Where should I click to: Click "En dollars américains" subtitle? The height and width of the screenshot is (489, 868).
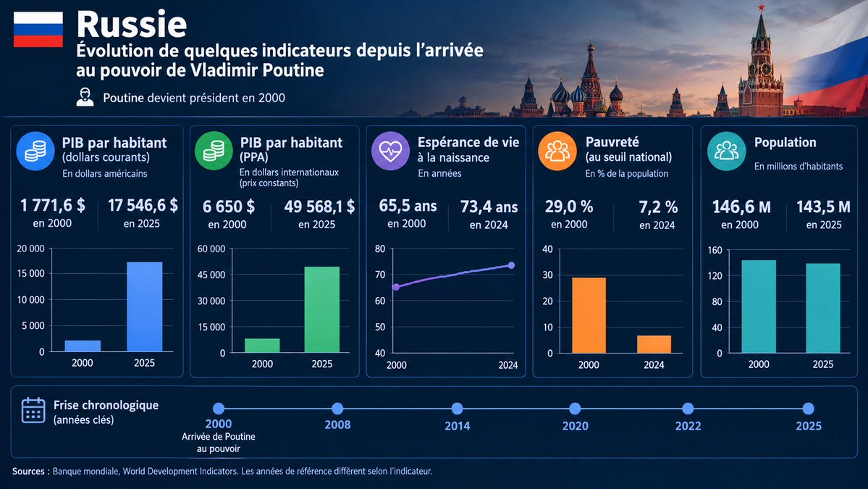(105, 173)
